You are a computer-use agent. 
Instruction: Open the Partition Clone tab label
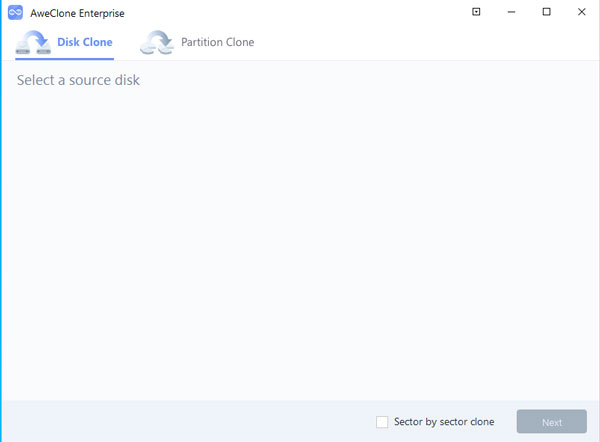pyautogui.click(x=217, y=42)
